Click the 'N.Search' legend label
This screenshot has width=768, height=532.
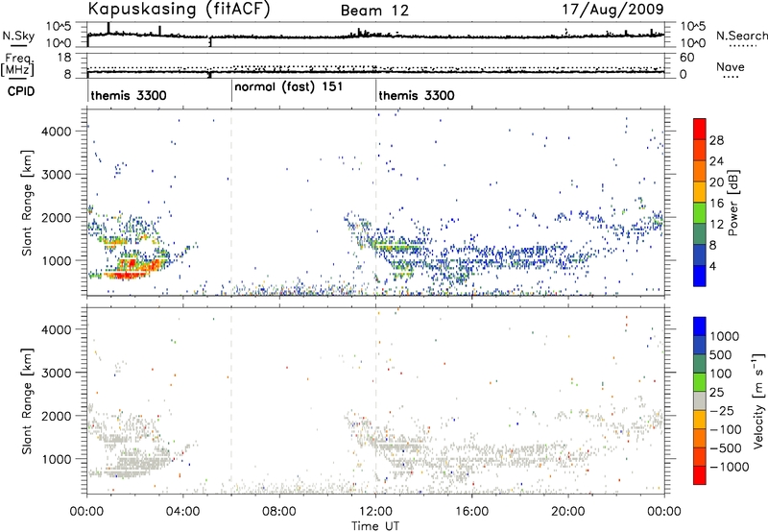tap(741, 36)
